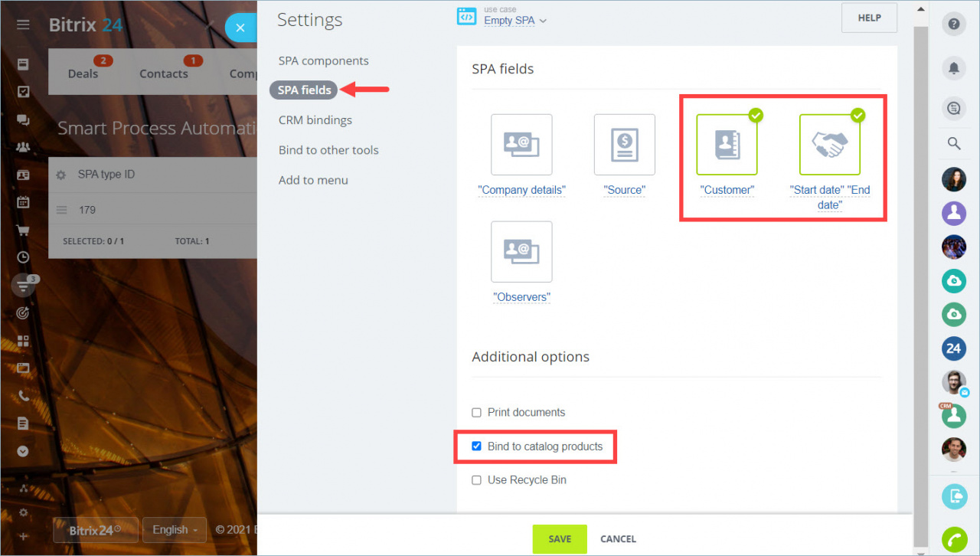Switch to the Deals tab
The height and width of the screenshot is (556, 980).
(83, 74)
